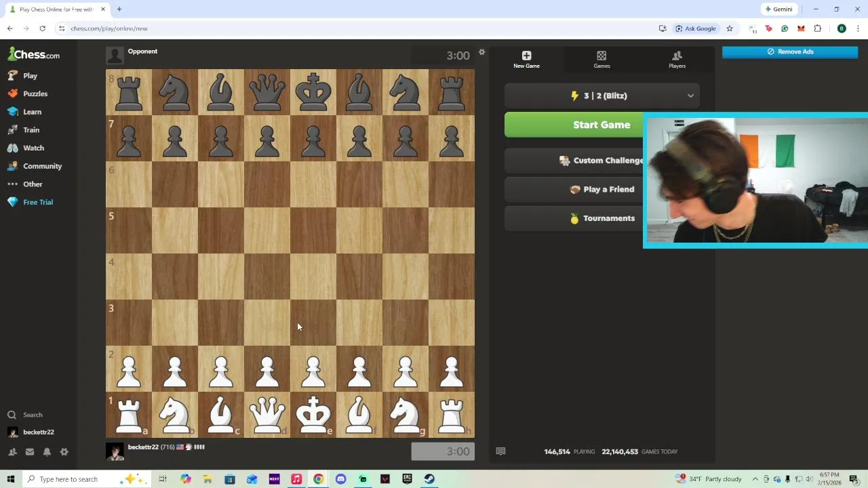Open File Explorer from taskbar
This screenshot has width=868, height=488.
click(x=208, y=479)
